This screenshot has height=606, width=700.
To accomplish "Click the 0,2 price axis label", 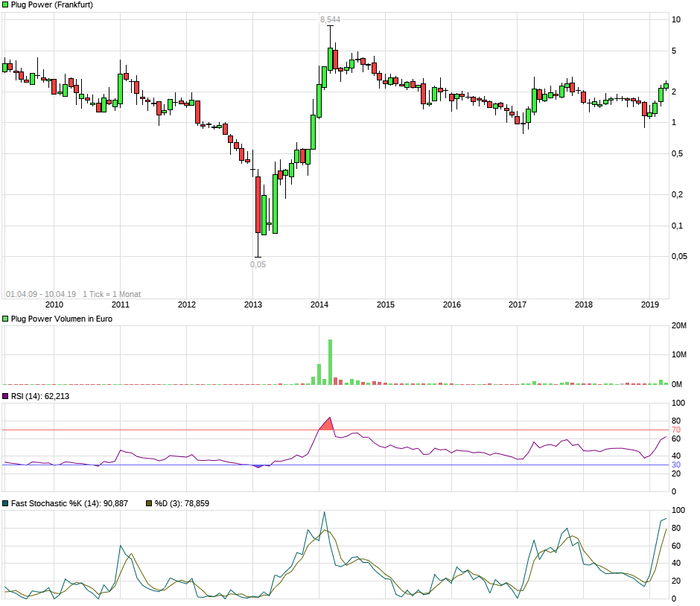I will click(677, 194).
